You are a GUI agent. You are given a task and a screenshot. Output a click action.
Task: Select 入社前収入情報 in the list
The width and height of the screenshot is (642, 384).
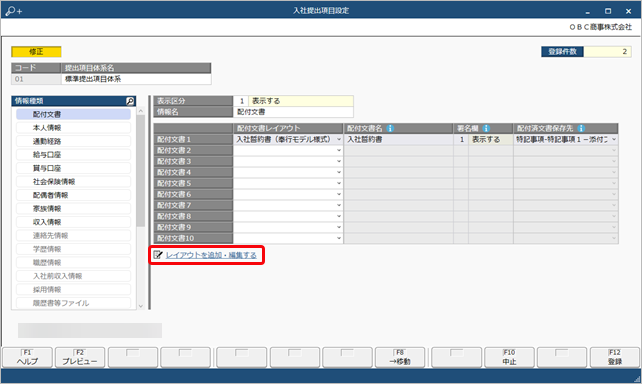pos(73,276)
